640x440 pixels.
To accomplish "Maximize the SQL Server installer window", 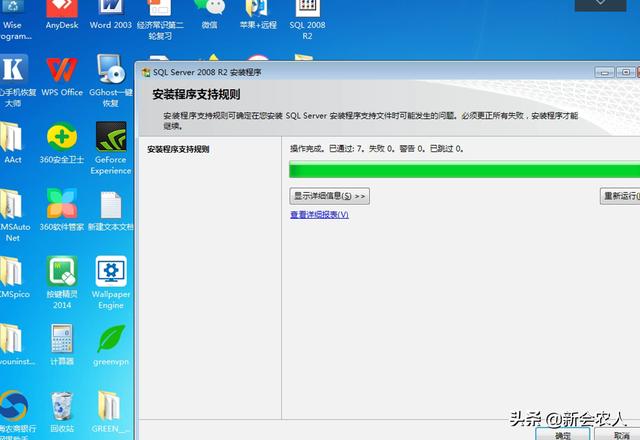I will click(625, 72).
